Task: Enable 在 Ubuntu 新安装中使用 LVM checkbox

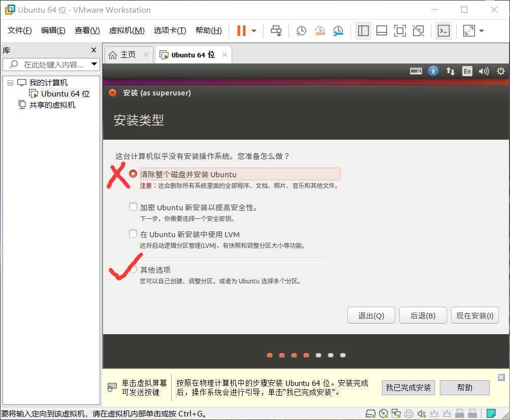Action: click(x=133, y=234)
